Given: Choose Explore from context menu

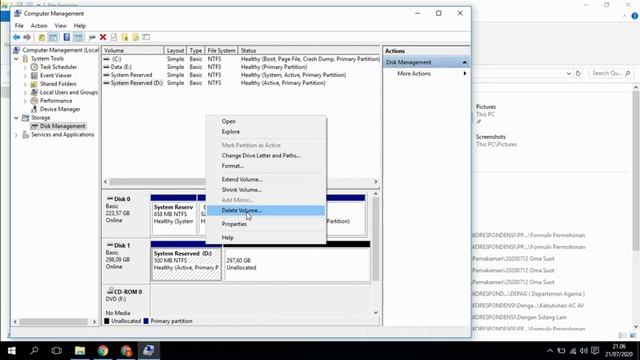Looking at the screenshot, I should click(266, 132).
